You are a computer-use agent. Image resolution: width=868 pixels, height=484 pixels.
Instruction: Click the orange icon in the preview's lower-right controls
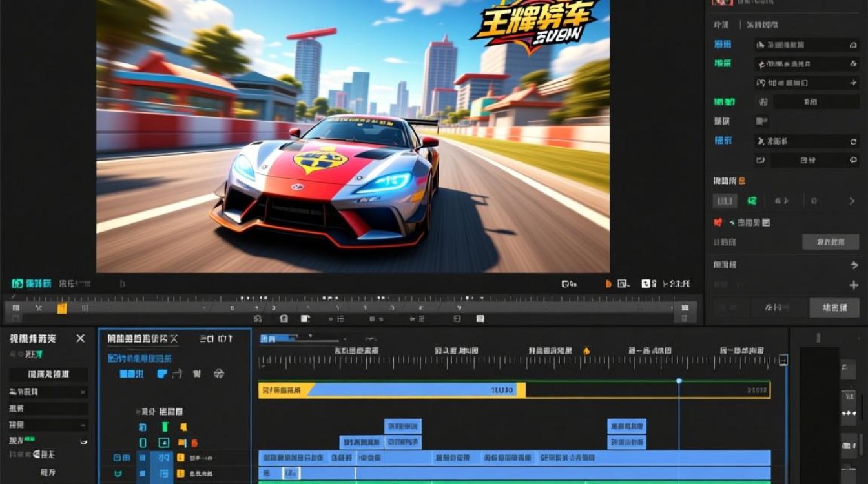[608, 283]
